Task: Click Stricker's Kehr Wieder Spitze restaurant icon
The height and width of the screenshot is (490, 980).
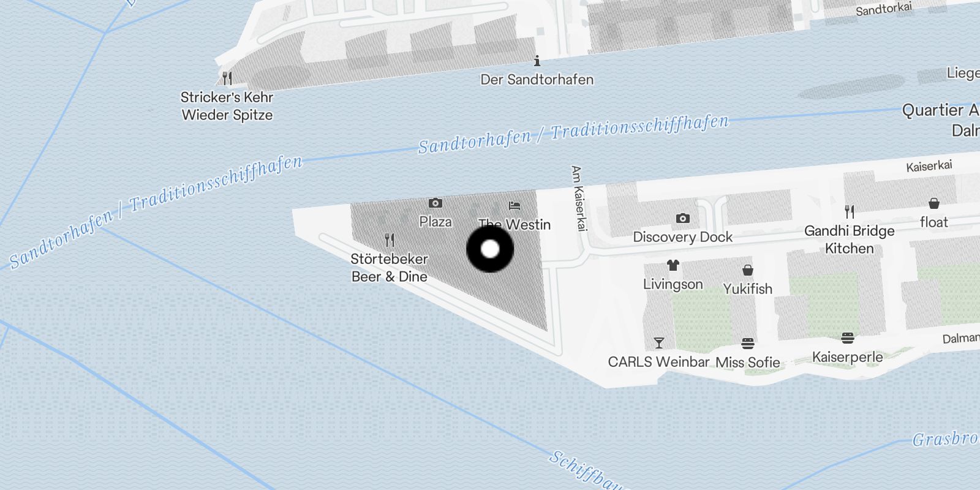Action: [x=227, y=78]
